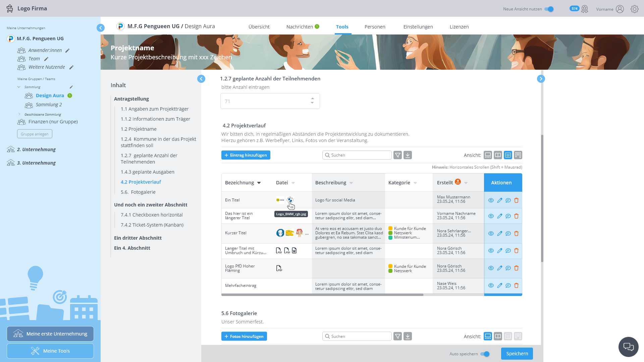
Task: Click the filter icon in Projektverlauf toolbar
Action: point(397,155)
